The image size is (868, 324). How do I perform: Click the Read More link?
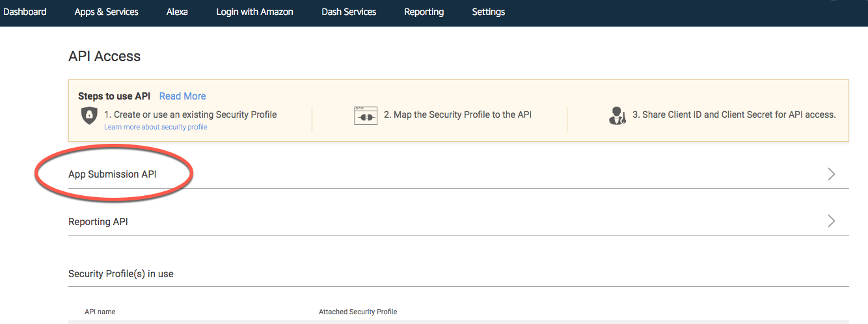[x=182, y=96]
